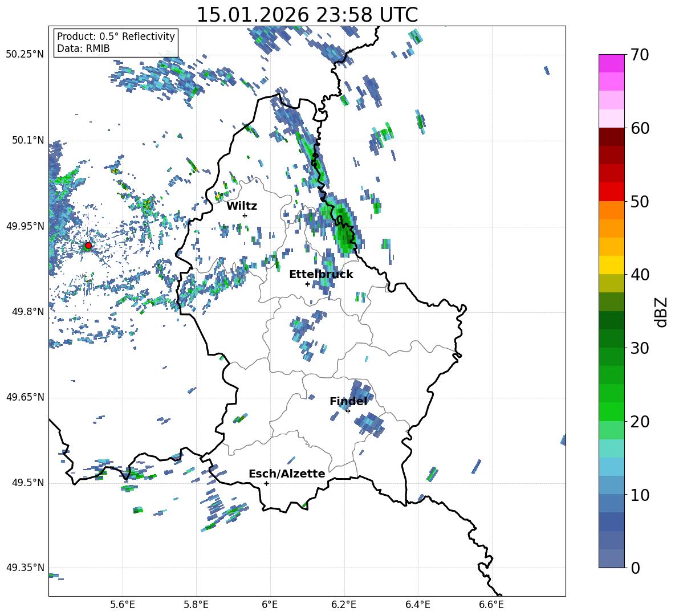Pick the magenta top colorbar swatch
This screenshot has width=675, height=616.
611,63
